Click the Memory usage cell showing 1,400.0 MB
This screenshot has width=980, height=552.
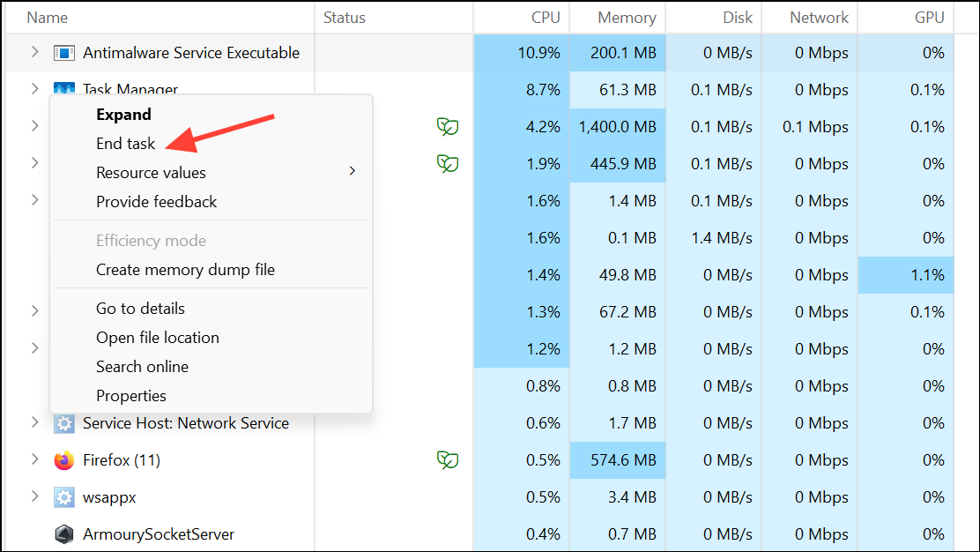click(617, 126)
